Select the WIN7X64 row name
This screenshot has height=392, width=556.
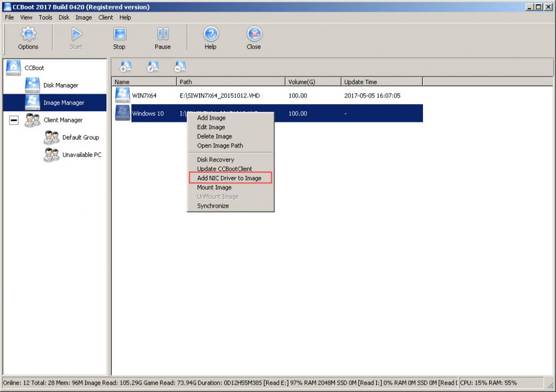coord(144,95)
